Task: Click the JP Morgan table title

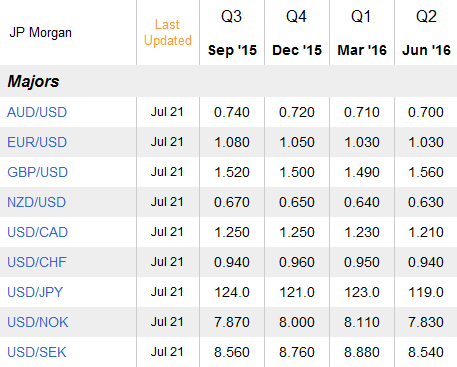Action: 41,33
